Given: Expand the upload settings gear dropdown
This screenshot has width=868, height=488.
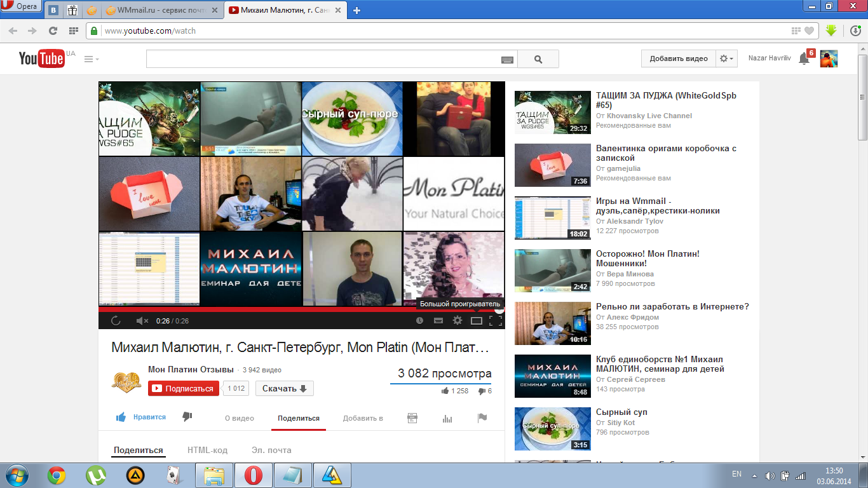Looking at the screenshot, I should (x=726, y=58).
